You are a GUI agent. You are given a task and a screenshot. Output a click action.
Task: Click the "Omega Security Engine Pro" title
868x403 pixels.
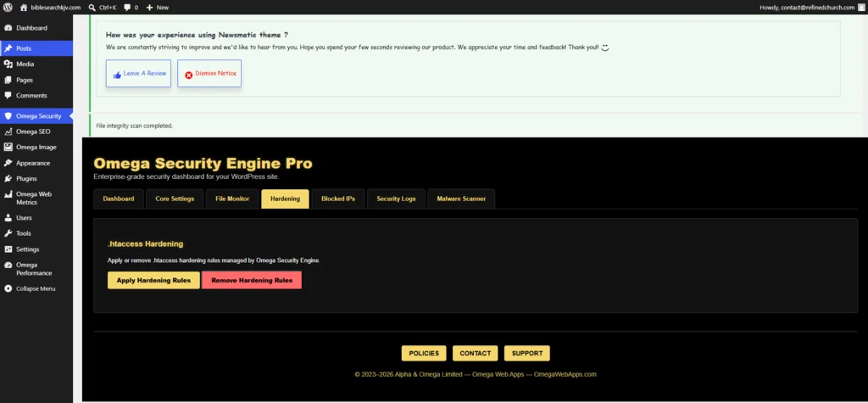[203, 163]
